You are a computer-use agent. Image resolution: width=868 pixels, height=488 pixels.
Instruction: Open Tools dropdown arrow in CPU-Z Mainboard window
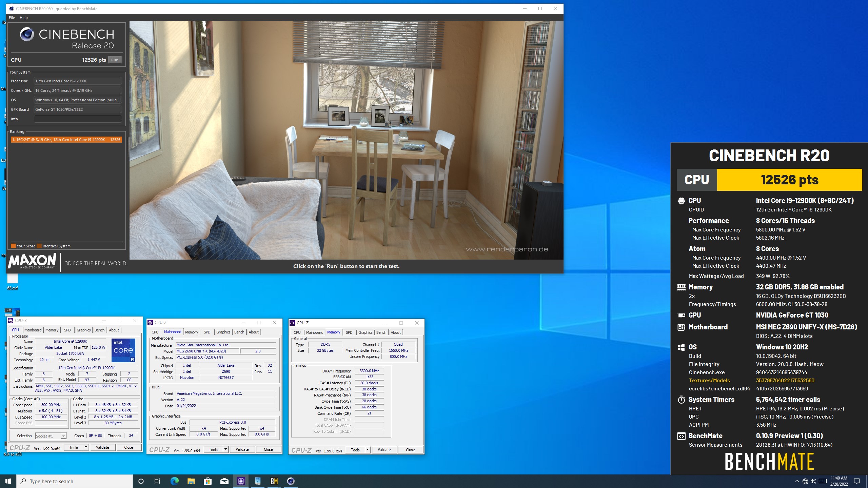pyautogui.click(x=225, y=449)
